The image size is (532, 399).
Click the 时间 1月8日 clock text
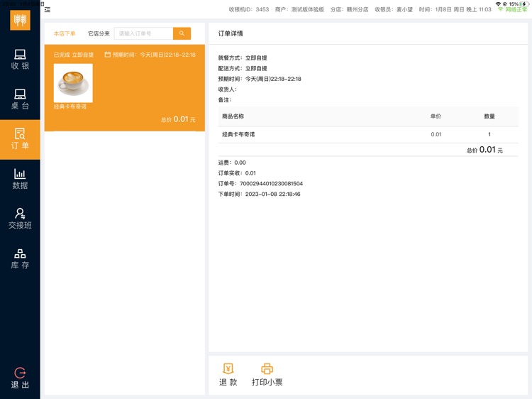[455, 9]
